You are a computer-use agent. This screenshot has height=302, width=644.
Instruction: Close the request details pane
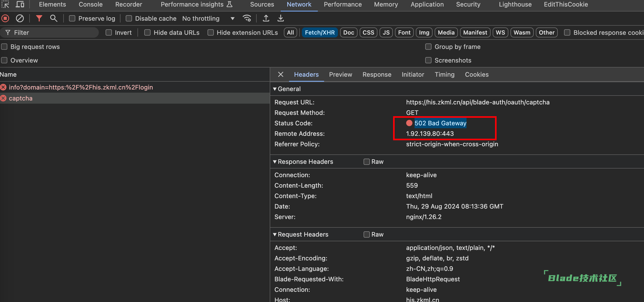[281, 75]
